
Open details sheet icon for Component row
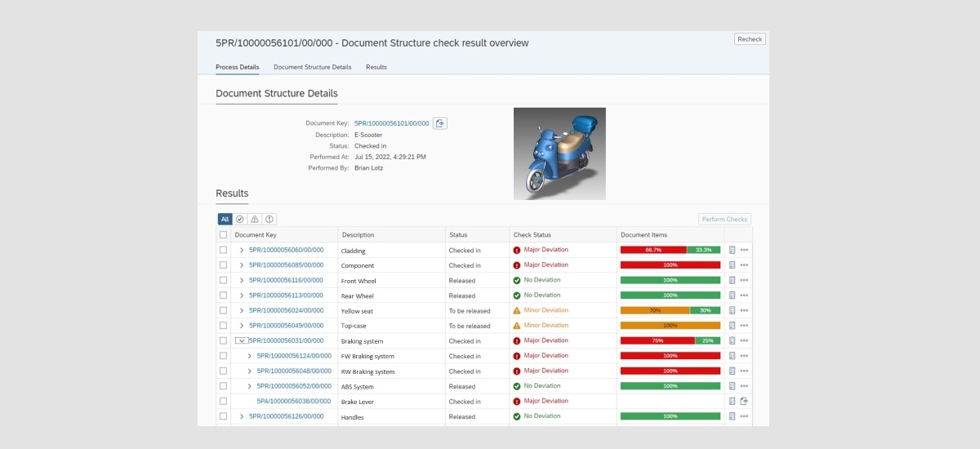coord(733,265)
